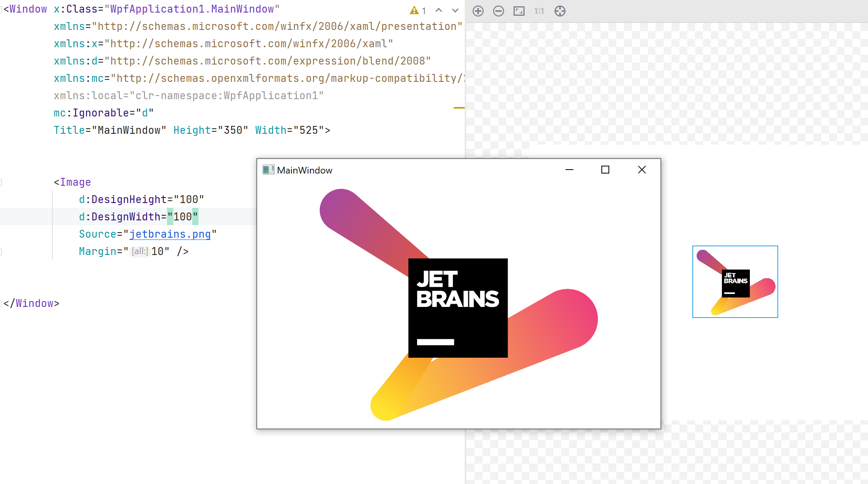Click the JetBrains logo in MainWindow

[x=458, y=305]
